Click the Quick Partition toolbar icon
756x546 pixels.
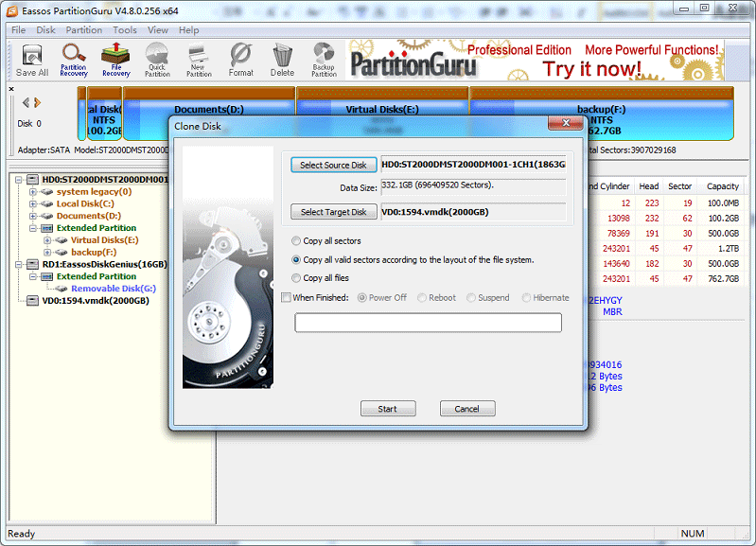(x=157, y=61)
